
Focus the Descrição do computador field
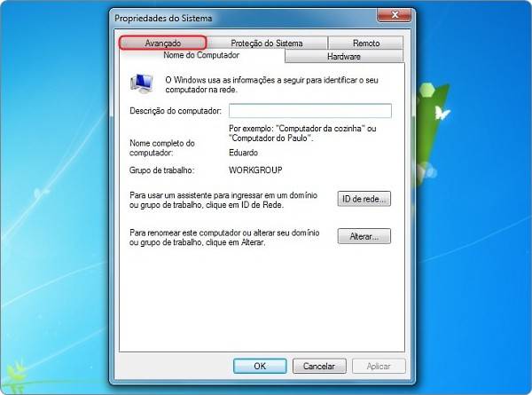click(310, 111)
